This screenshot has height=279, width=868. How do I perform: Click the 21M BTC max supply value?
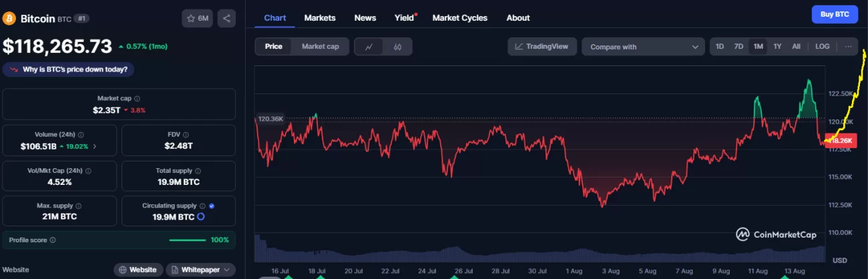click(x=59, y=217)
